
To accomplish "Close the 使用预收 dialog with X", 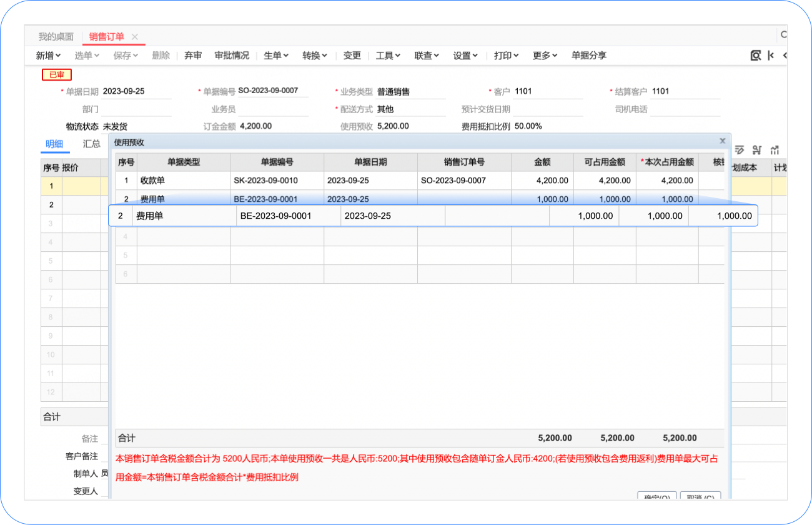I will click(723, 141).
